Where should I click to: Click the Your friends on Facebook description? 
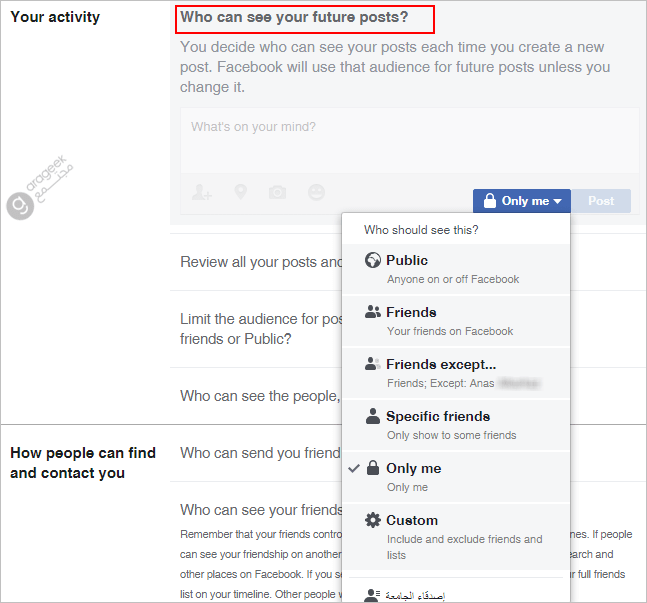450,331
